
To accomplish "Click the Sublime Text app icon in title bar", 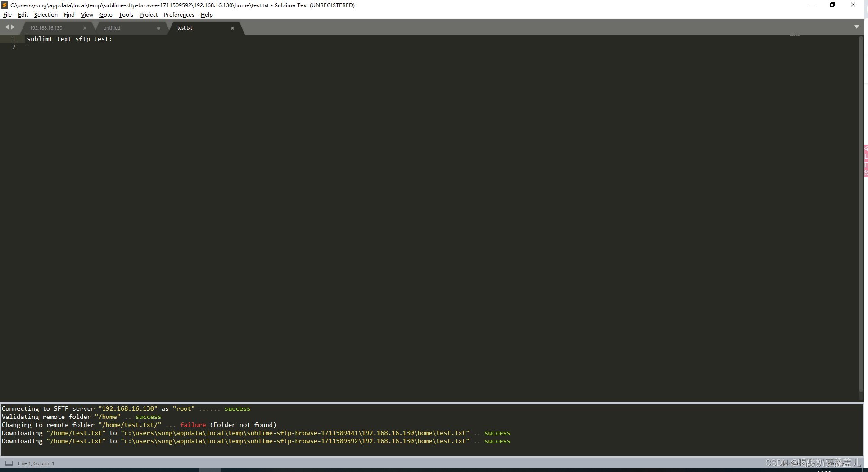I will point(5,5).
